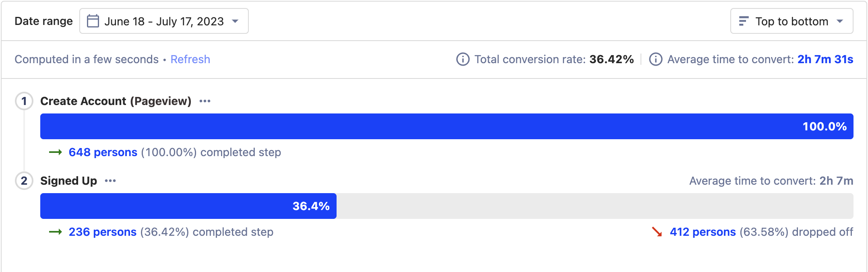View the 236 persons who completed
The width and height of the screenshot is (868, 272).
tap(103, 232)
